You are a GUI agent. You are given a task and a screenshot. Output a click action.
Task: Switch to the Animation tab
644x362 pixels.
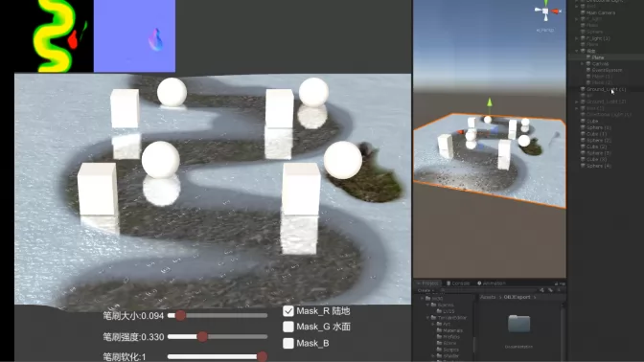click(x=492, y=283)
